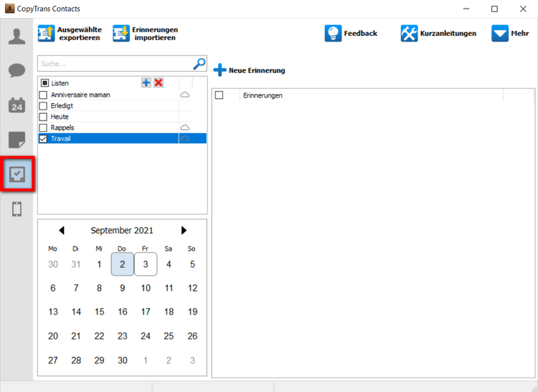This screenshot has width=538, height=392.
Task: Select September 2 in calendar
Action: coord(123,264)
